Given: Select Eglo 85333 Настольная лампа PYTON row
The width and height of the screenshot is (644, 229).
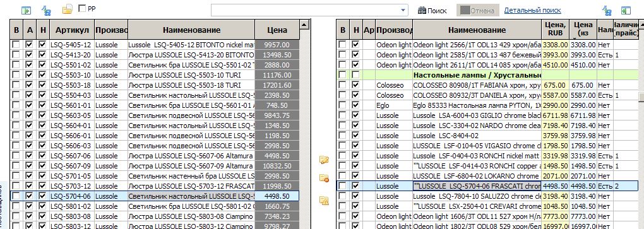Looking at the screenshot, I should tap(487, 105).
